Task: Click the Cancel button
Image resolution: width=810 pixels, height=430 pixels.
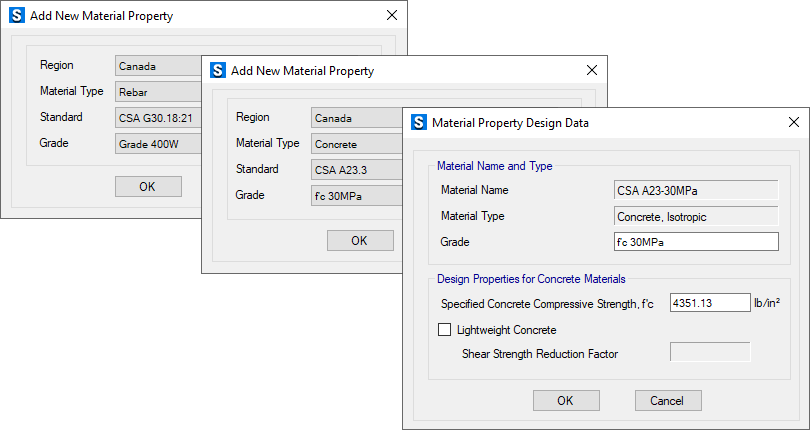Action: (668, 400)
